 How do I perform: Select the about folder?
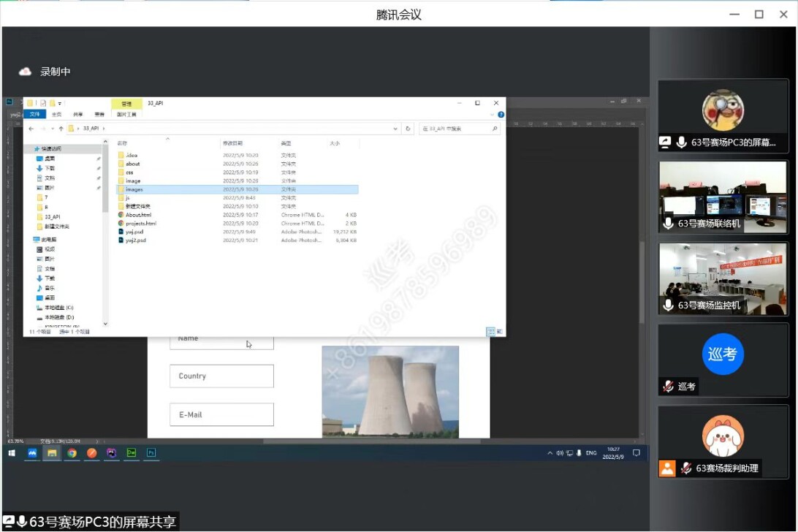(x=237, y=164)
